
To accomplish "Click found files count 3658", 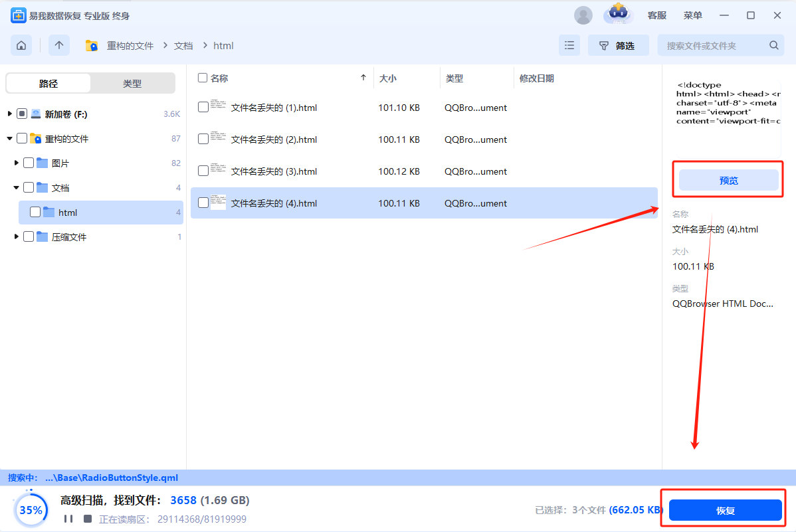I will pos(183,500).
